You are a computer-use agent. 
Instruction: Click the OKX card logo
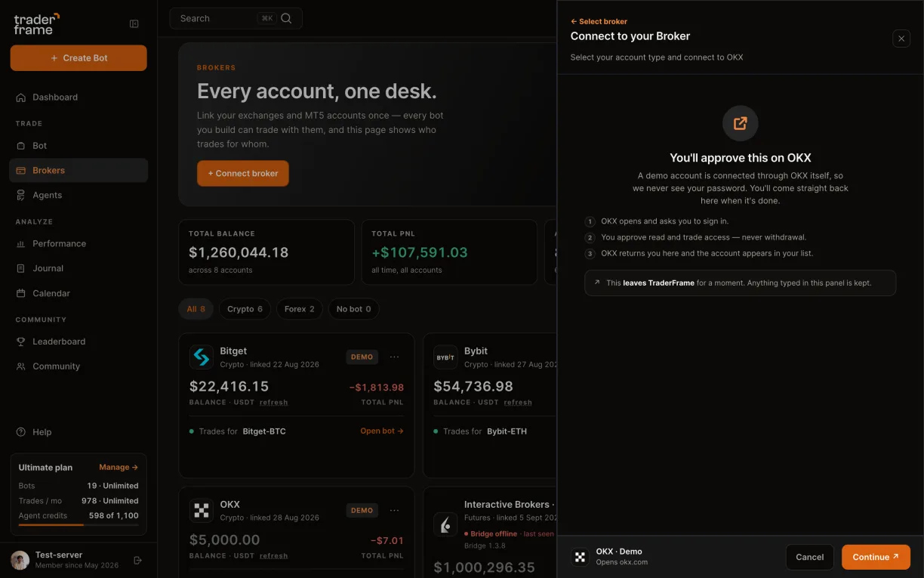(x=202, y=511)
